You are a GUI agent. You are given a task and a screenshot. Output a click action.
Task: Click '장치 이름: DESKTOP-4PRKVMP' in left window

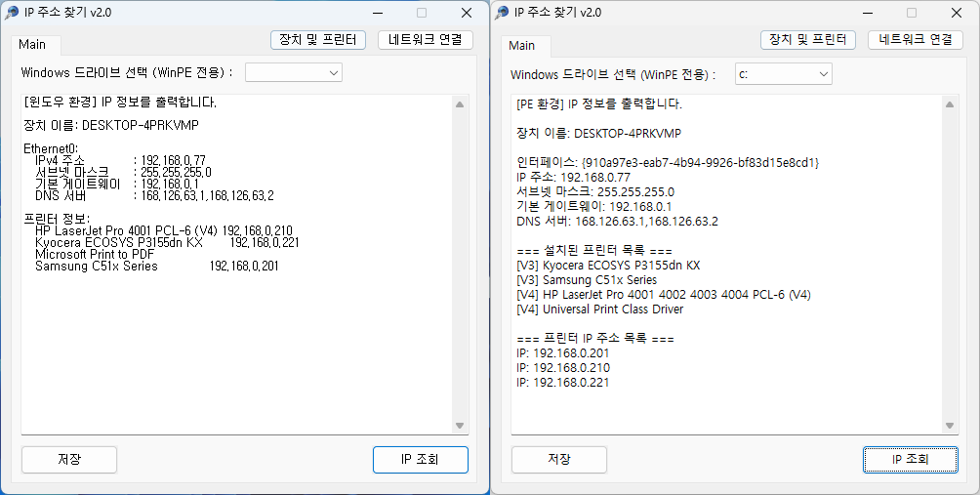[x=110, y=125]
